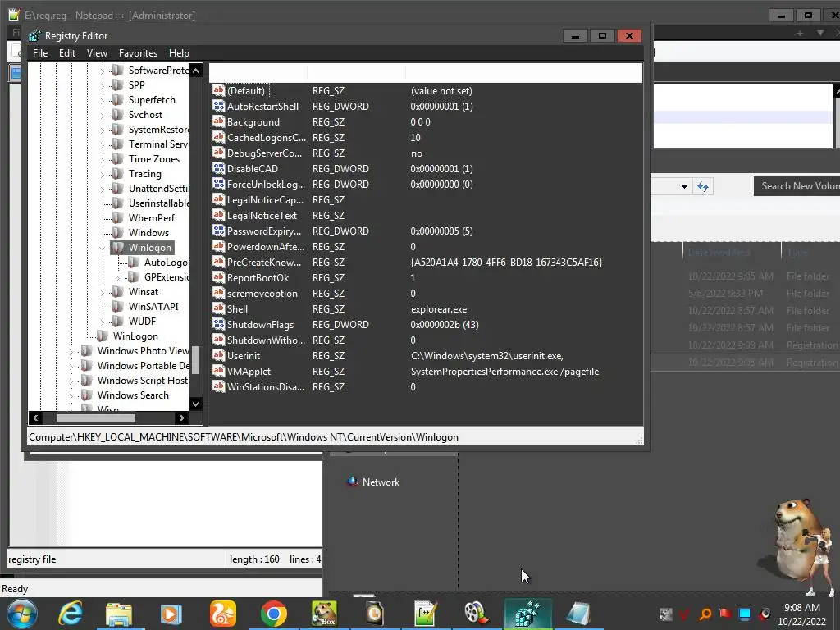Expand the Svchost tree node
The width and height of the screenshot is (840, 630).
coord(103,115)
